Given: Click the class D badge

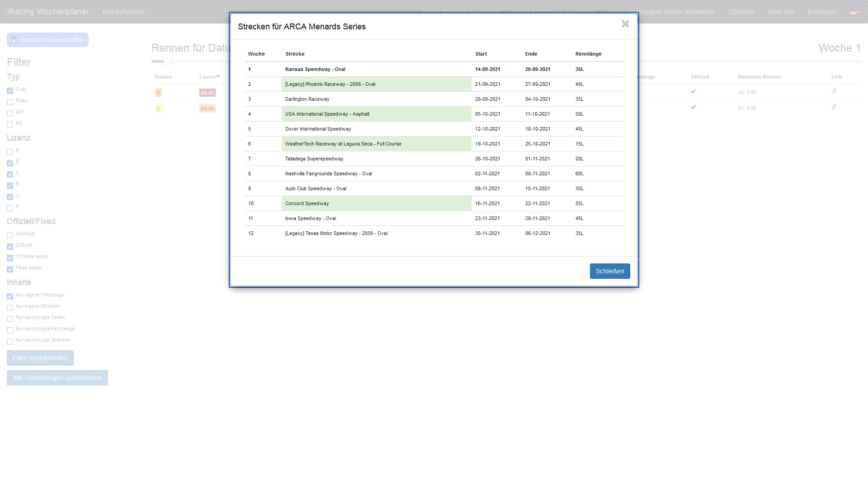Looking at the screenshot, I should (158, 93).
